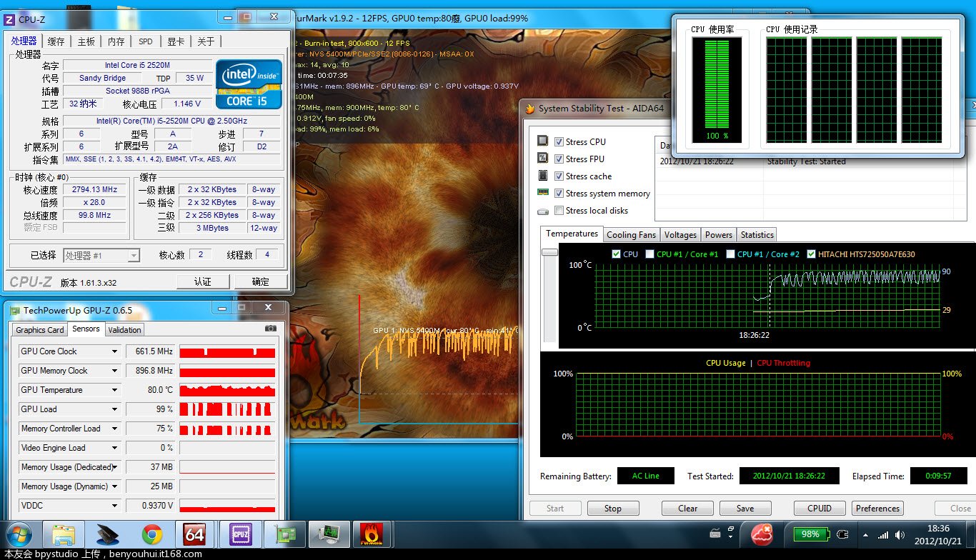This screenshot has width=976, height=560.
Task: Open the Memory Usage (Dynamic) dropdown
Action: [x=114, y=486]
